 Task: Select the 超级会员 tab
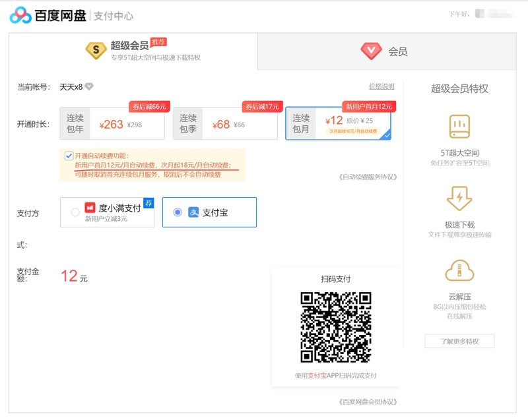pos(133,51)
